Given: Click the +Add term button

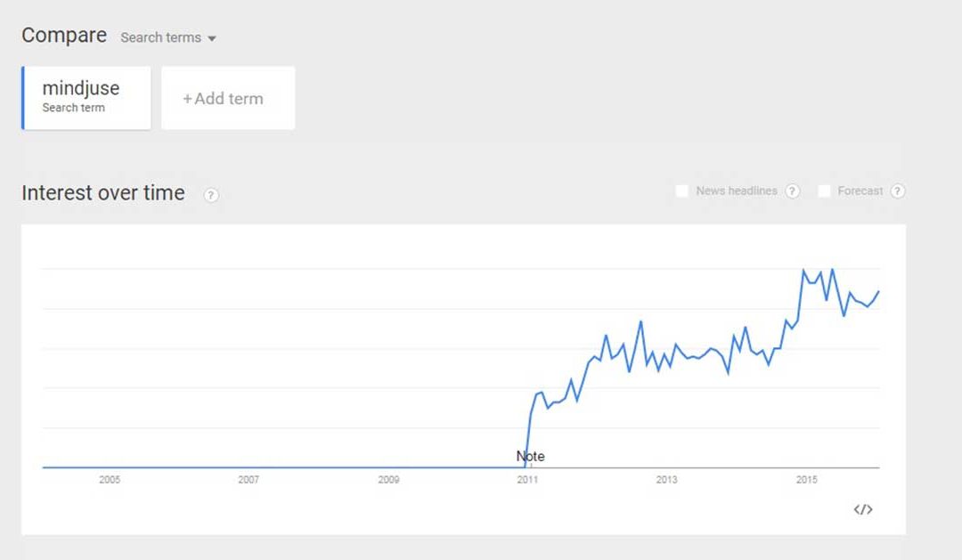Looking at the screenshot, I should (228, 98).
